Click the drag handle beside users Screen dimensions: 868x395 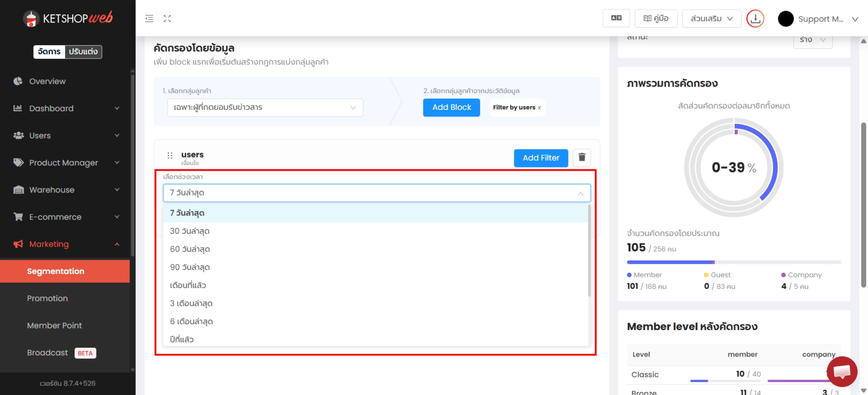170,156
